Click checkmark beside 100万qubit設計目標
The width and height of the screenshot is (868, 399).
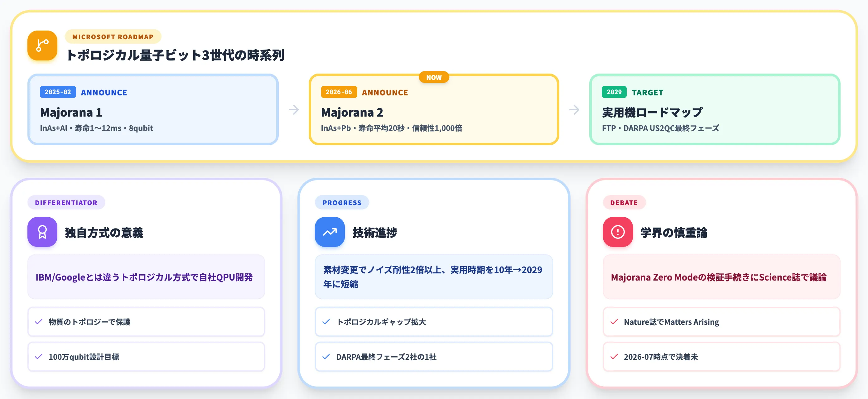pos(39,357)
